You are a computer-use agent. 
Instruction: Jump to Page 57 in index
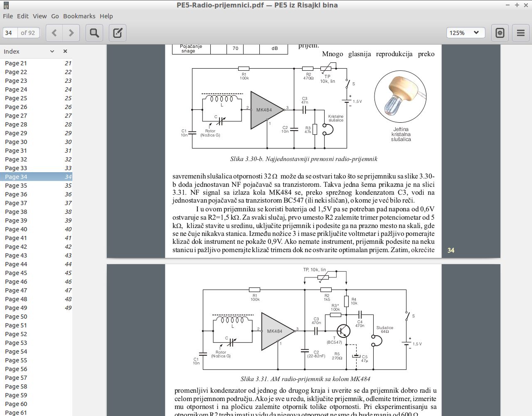(36, 378)
